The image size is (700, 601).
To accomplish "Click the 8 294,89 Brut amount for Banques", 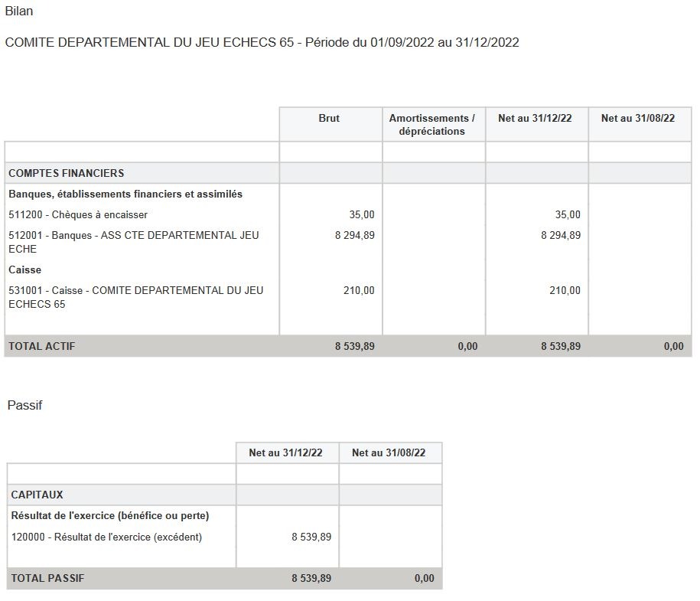I will 355,236.
